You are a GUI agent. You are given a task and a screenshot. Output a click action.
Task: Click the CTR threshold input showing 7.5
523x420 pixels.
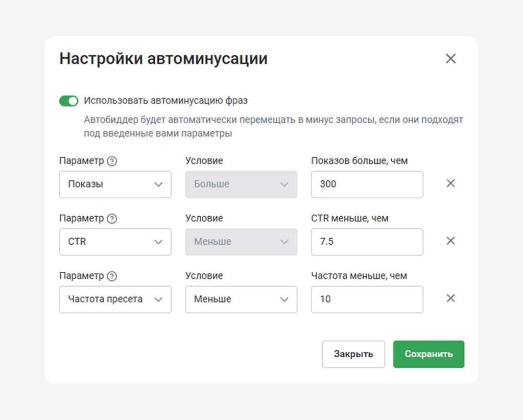367,242
